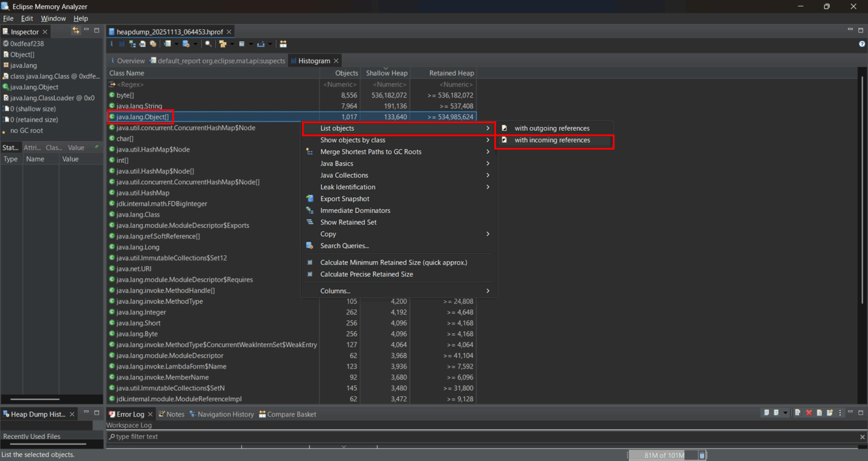Open the OQL query editor icon
The height and width of the screenshot is (461, 868).
pos(142,44)
